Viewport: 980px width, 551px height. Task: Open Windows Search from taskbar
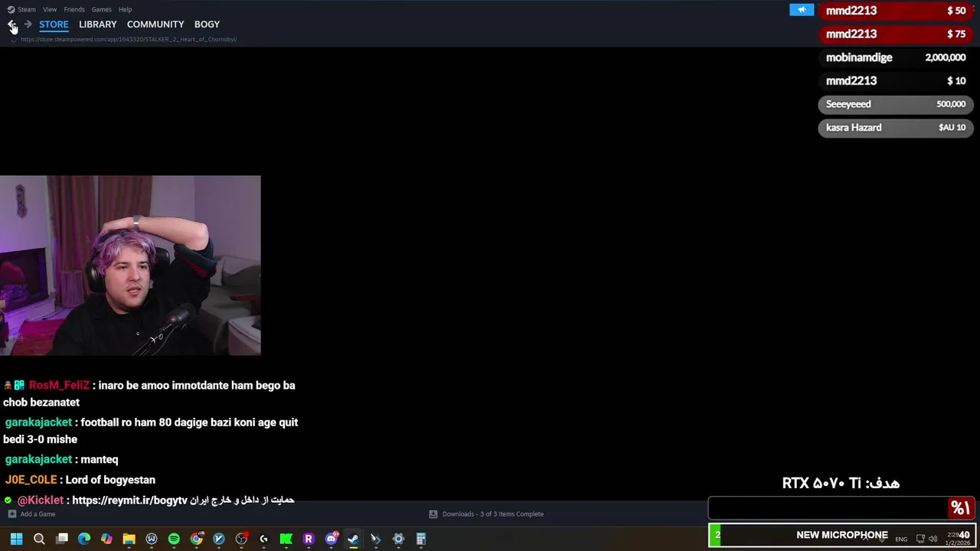(x=39, y=539)
